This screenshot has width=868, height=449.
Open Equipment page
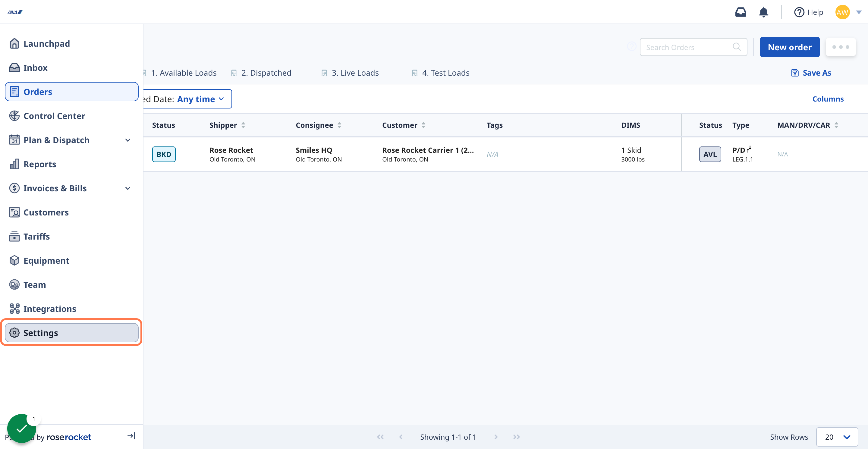[x=71, y=260]
